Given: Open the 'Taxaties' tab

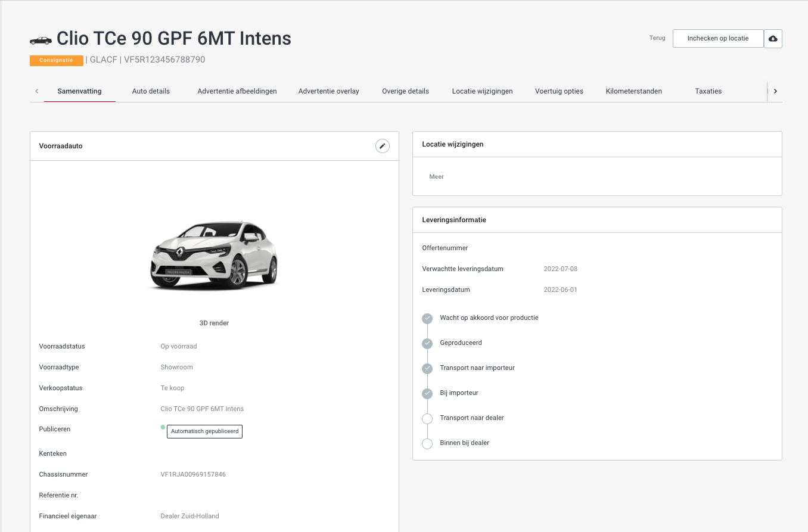Looking at the screenshot, I should pyautogui.click(x=708, y=91).
